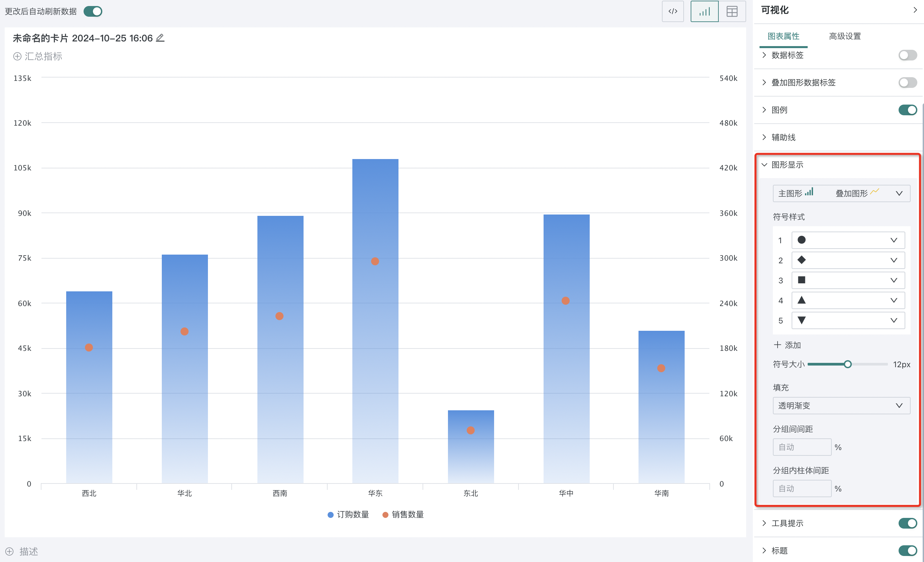Image resolution: width=924 pixels, height=562 pixels.
Task: Expand the 辅助线 section
Action: (783, 137)
